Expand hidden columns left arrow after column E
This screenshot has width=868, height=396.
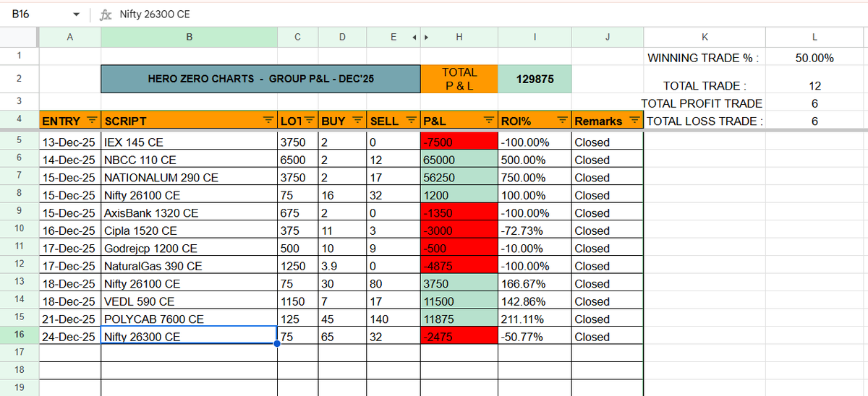coord(414,38)
